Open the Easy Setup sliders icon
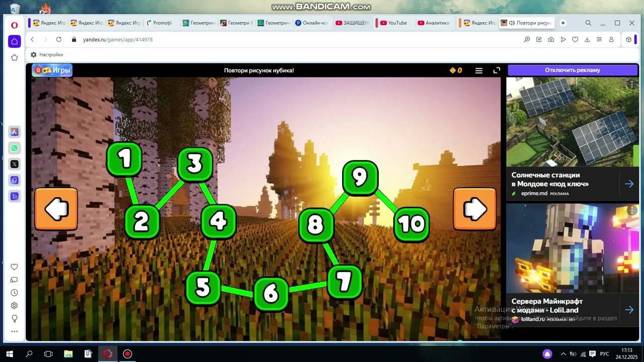 click(x=599, y=39)
